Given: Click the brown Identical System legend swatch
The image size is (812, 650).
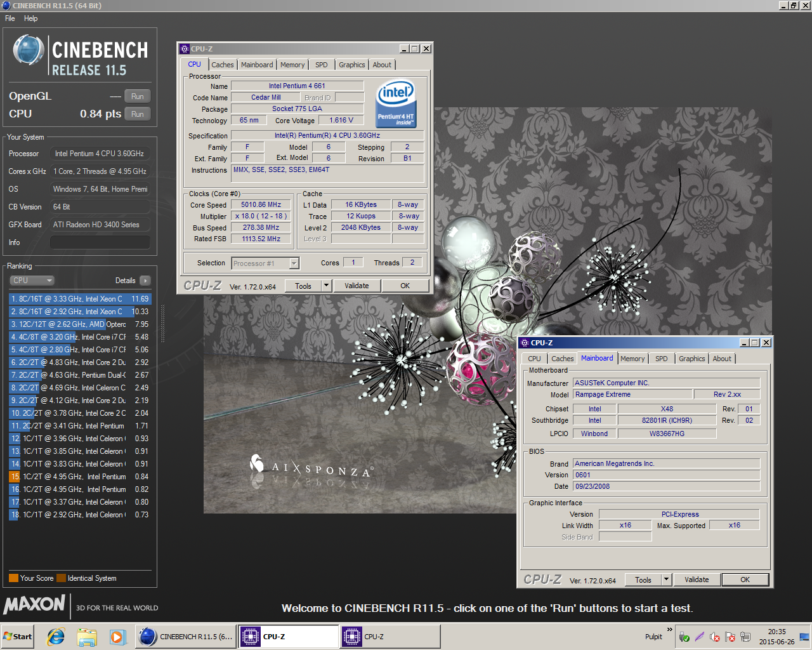Looking at the screenshot, I should click(61, 578).
